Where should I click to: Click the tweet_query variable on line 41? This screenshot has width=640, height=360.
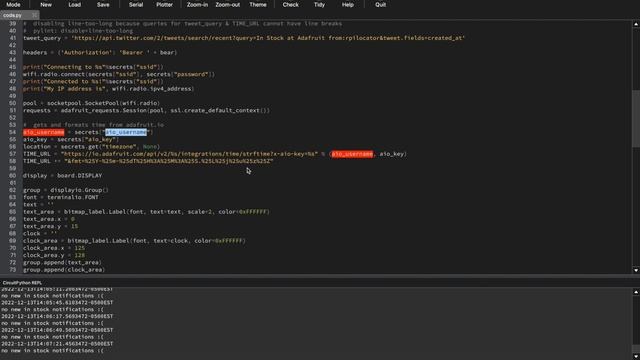tap(42, 38)
